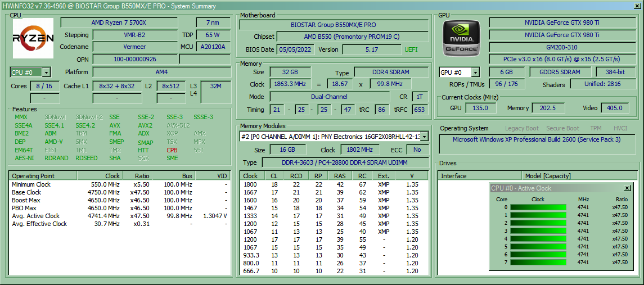Click the Unified: 2816 shaders field
This screenshot has height=285, width=644.
click(602, 84)
